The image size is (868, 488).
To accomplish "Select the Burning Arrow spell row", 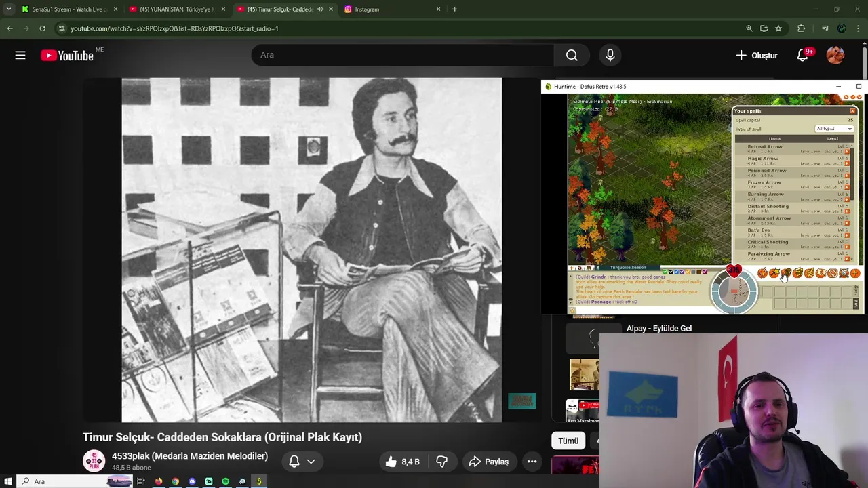I will 793,197.
